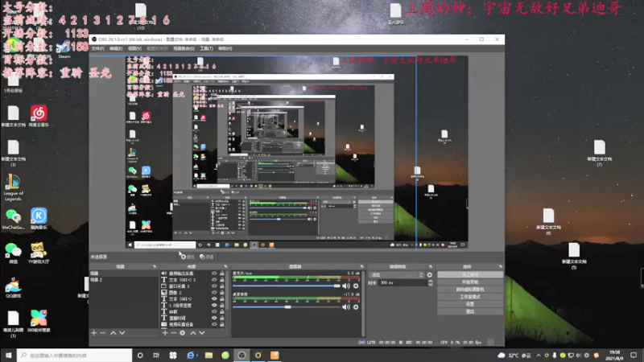This screenshot has height=362, width=644.
Task: Click the 退出 button in controls
Action: 470,311
